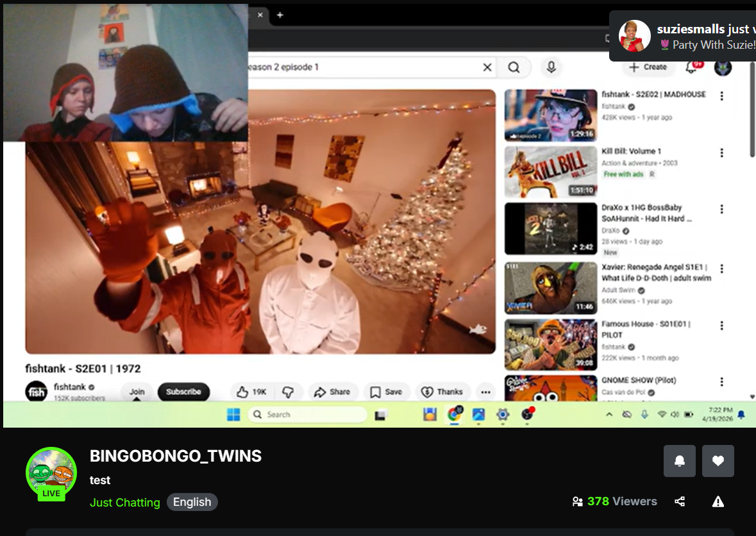Image resolution: width=756 pixels, height=536 pixels.
Task: Click the tray microphone icon
Action: (x=644, y=415)
